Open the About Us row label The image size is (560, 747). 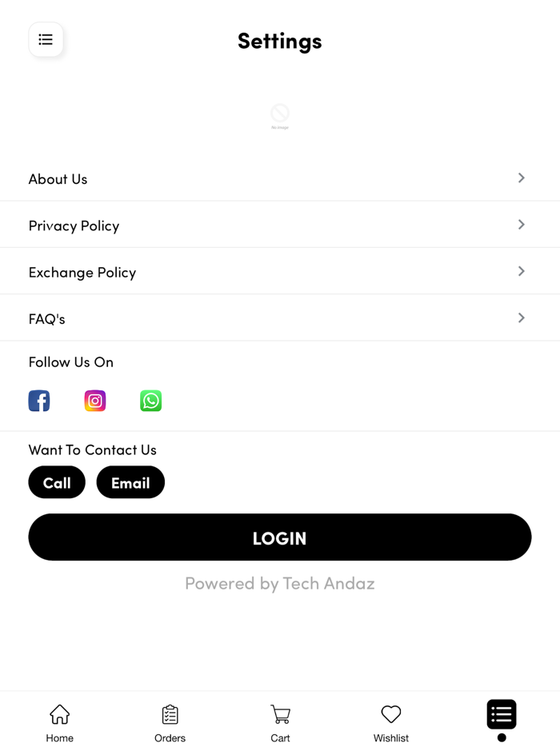58,179
